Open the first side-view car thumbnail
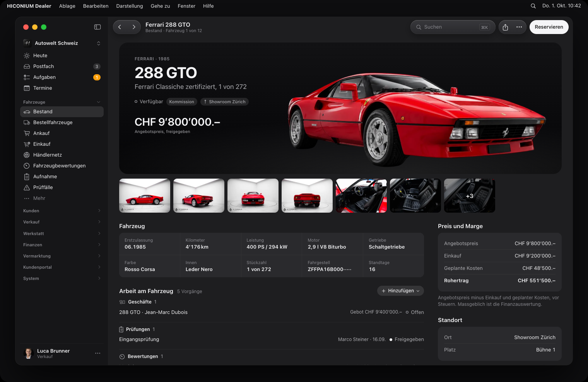This screenshot has height=382, width=588. pos(145,196)
